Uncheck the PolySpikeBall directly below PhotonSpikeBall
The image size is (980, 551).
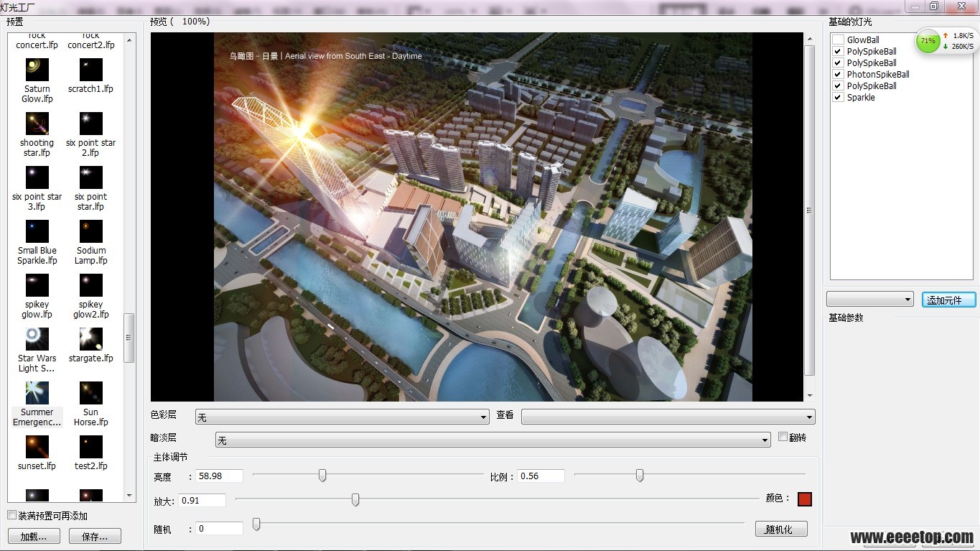point(838,86)
